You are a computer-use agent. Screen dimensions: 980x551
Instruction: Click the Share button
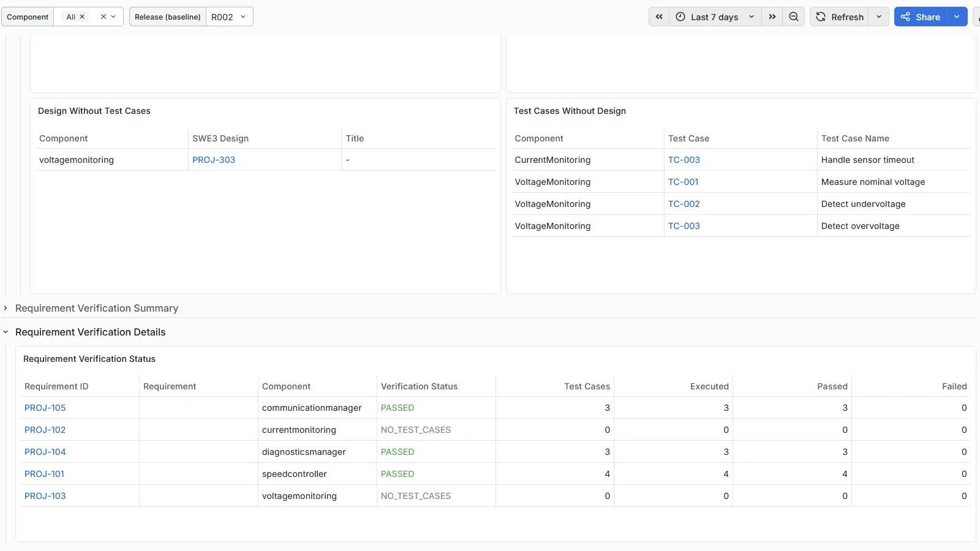click(921, 17)
